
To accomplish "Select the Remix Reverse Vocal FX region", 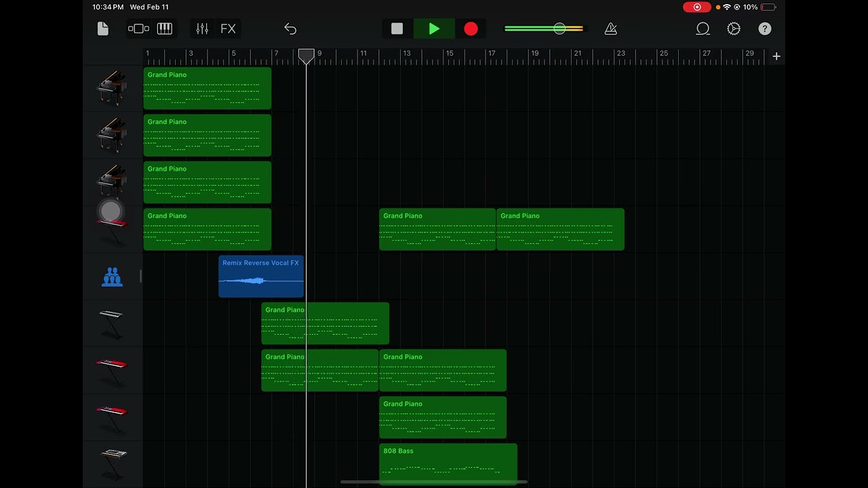I will tap(261, 277).
